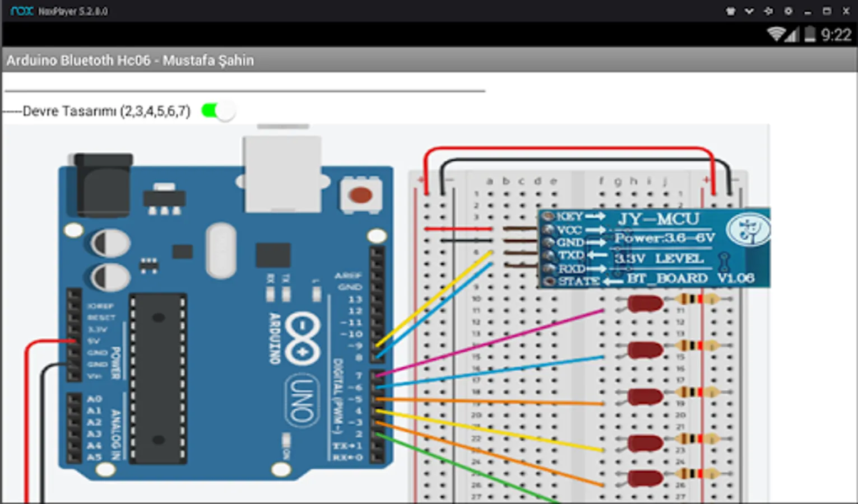Click the app title 'Arduino Bluetoth Hc06 - Mustafa Şahin'
The image size is (858, 504).
coord(130,60)
